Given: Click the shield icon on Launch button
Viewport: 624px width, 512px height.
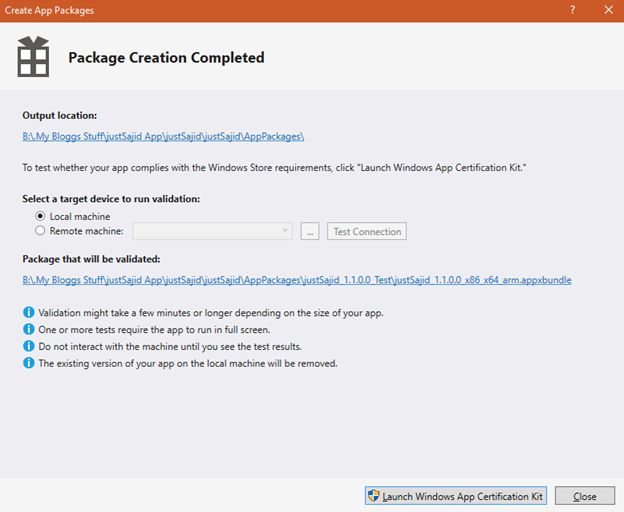Looking at the screenshot, I should click(373, 496).
